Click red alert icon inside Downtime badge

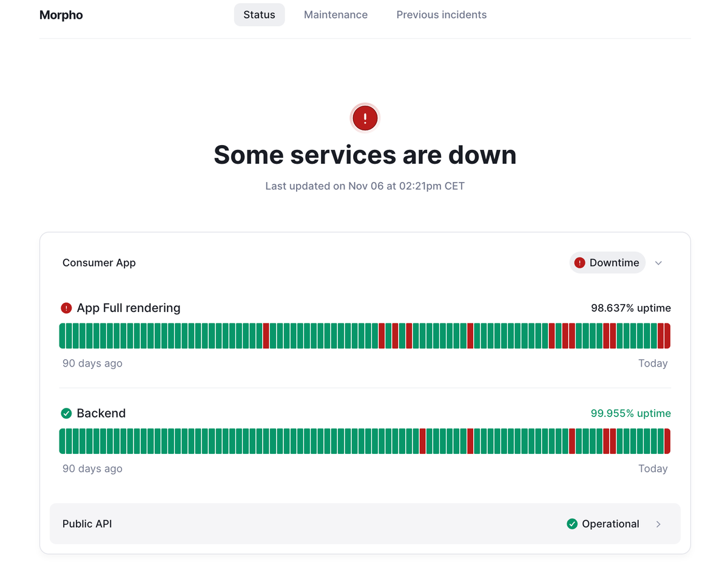(x=579, y=263)
